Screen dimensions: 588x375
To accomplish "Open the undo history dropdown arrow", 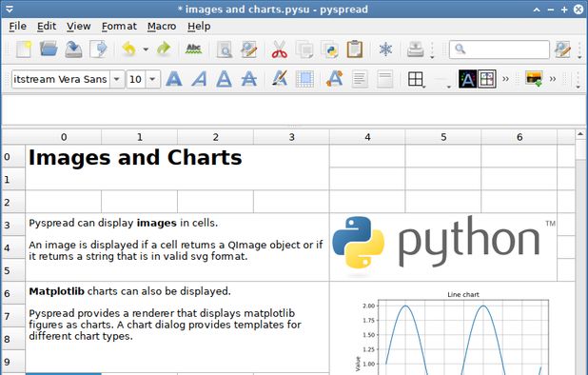I will pyautogui.click(x=146, y=49).
